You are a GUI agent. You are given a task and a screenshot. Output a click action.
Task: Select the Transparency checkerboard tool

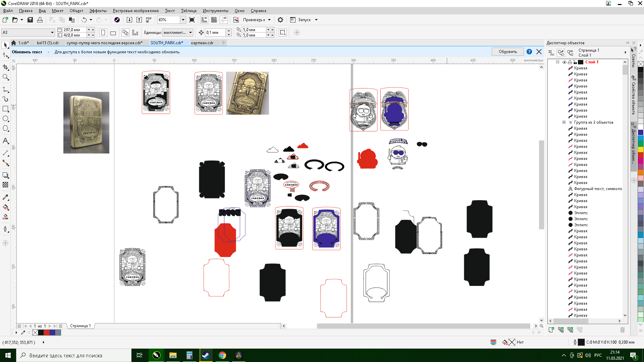[x=5, y=185]
